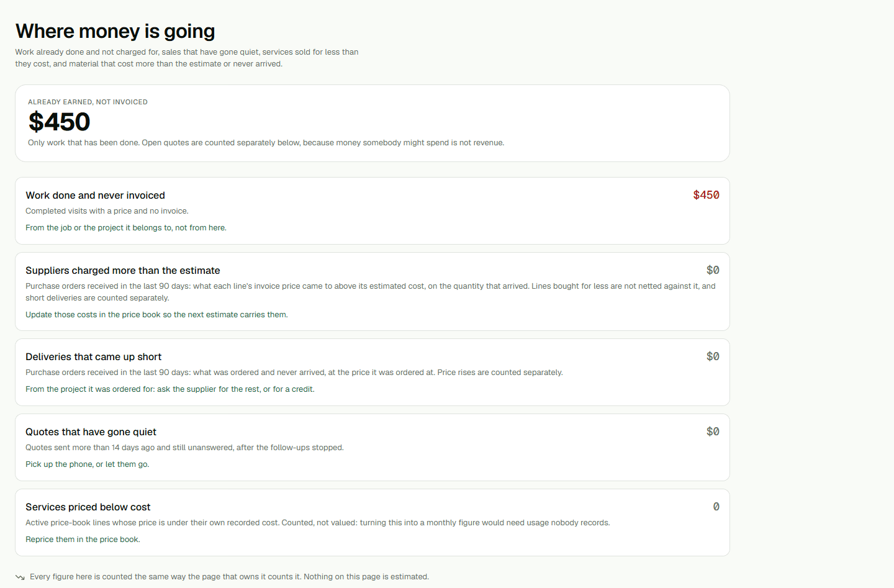Image resolution: width=894 pixels, height=588 pixels.
Task: Follow 'From the job or the project it belongs to' link
Action: click(x=126, y=228)
